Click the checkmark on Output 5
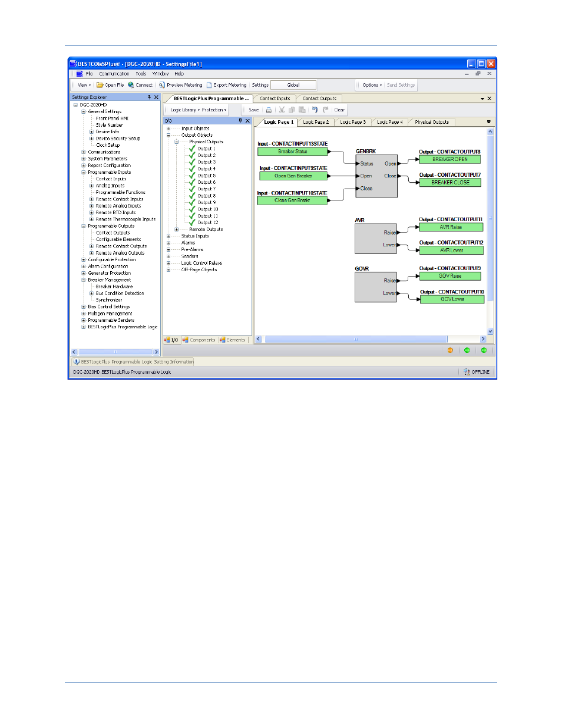 coord(192,176)
